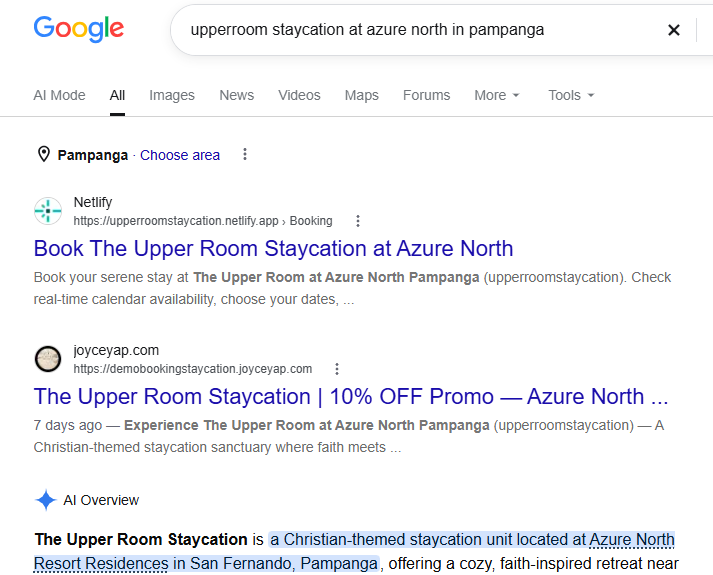
Task: Switch to AI Mode tab
Action: (x=59, y=95)
